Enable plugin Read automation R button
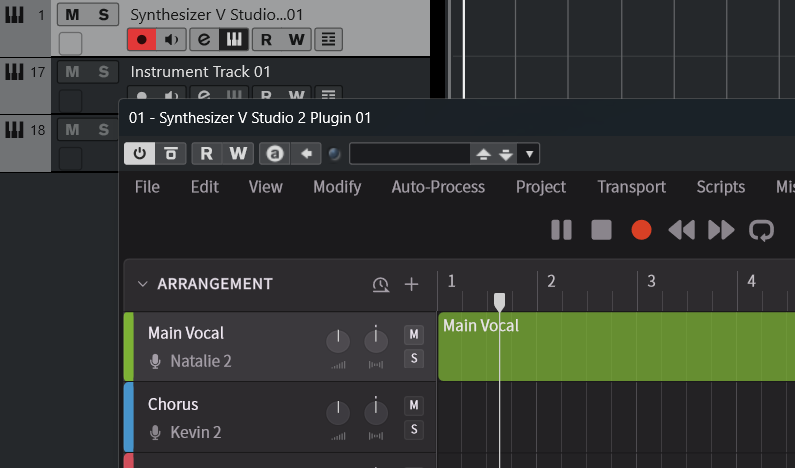Viewport: 795px width, 468px height. [206, 154]
